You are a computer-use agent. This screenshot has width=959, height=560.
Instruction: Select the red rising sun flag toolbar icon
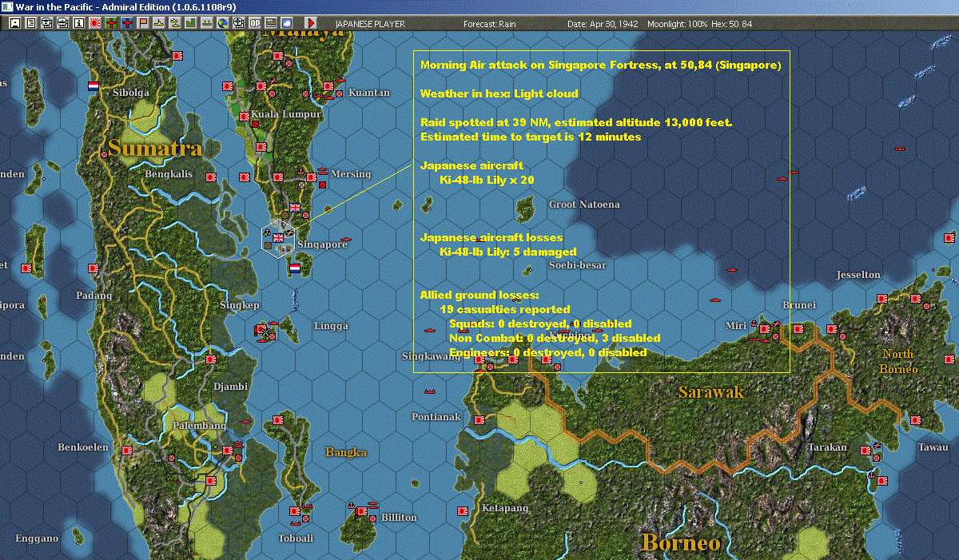(94, 23)
